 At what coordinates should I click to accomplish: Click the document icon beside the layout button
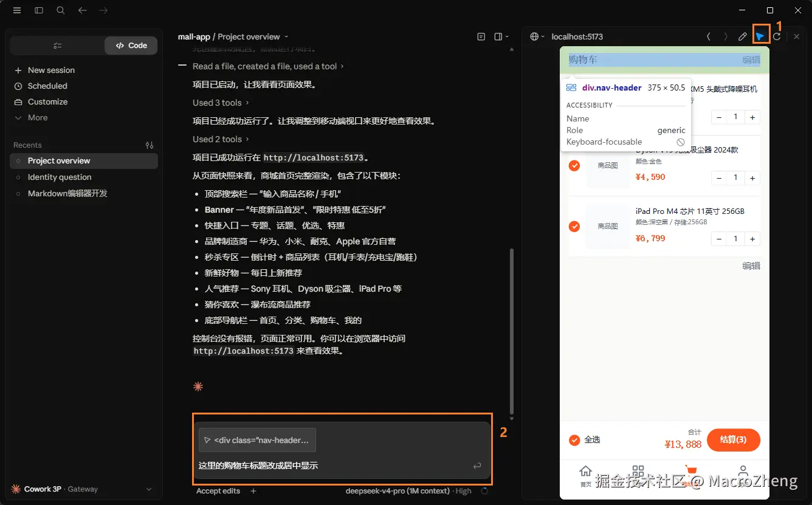pyautogui.click(x=481, y=37)
